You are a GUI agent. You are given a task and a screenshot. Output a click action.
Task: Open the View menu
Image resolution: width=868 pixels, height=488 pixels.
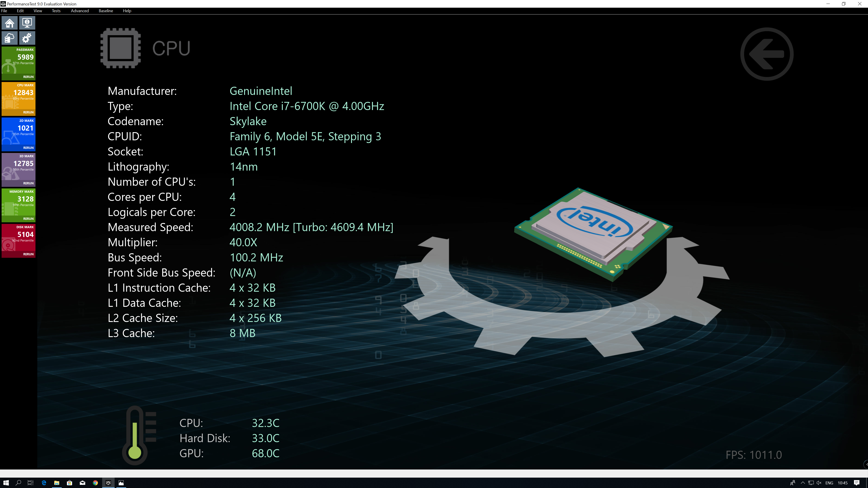38,11
